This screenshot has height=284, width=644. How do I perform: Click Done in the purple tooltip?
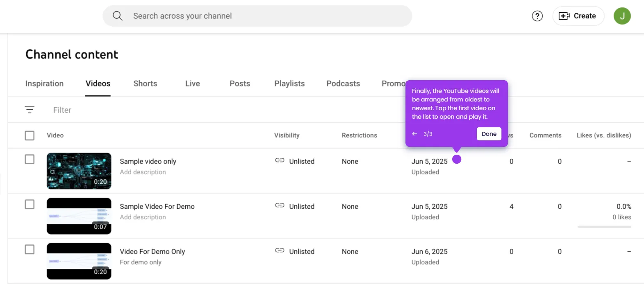(x=489, y=134)
